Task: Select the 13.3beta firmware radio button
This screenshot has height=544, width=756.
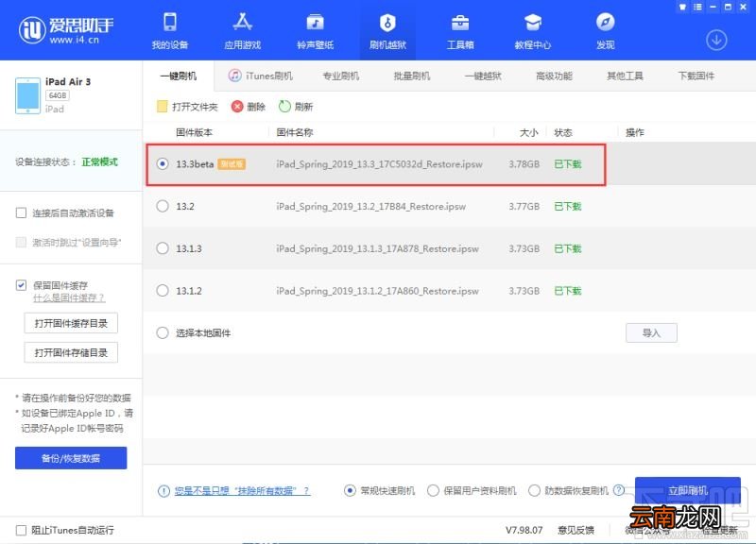Action: pyautogui.click(x=163, y=163)
